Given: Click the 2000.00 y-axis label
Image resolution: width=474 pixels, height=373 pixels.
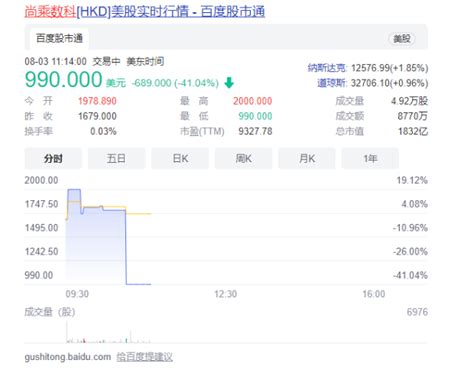Looking at the screenshot, I should [x=41, y=180].
